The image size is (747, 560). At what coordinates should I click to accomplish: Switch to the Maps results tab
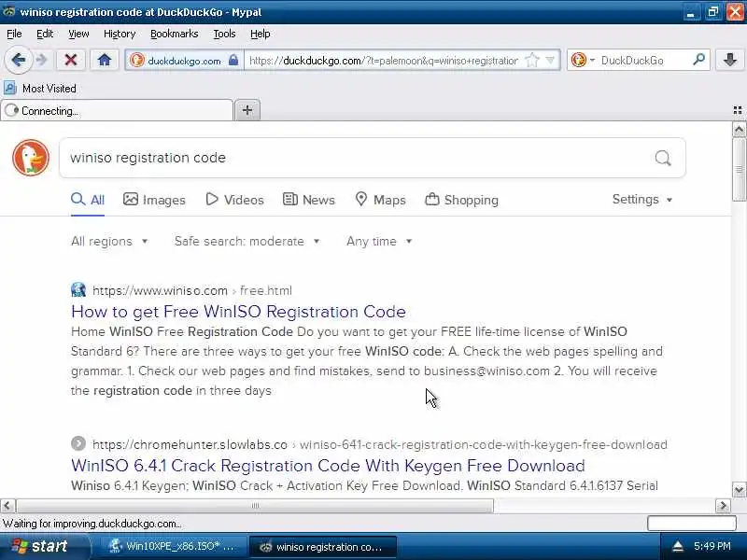(381, 200)
